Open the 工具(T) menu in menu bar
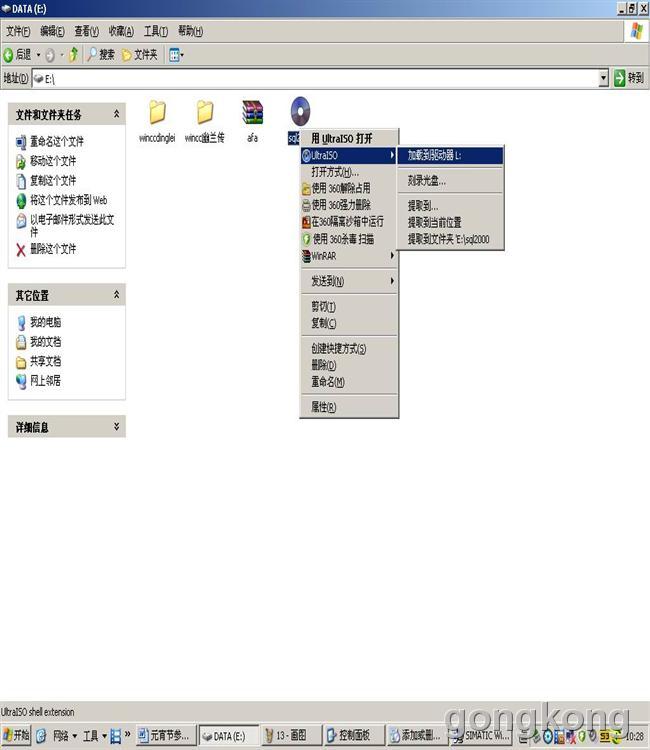This screenshot has height=750, width=650. [x=155, y=31]
